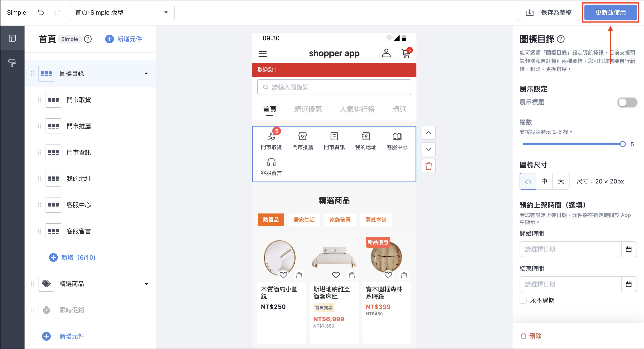Screen dimensions: 644x349
Task: Click drag handle of 門市取貨 row
Action: pyautogui.click(x=39, y=100)
